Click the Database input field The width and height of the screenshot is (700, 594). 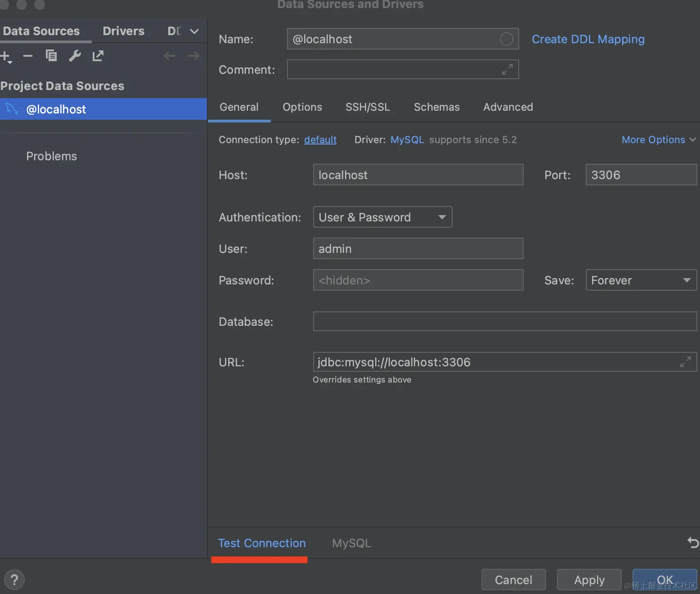pos(505,321)
